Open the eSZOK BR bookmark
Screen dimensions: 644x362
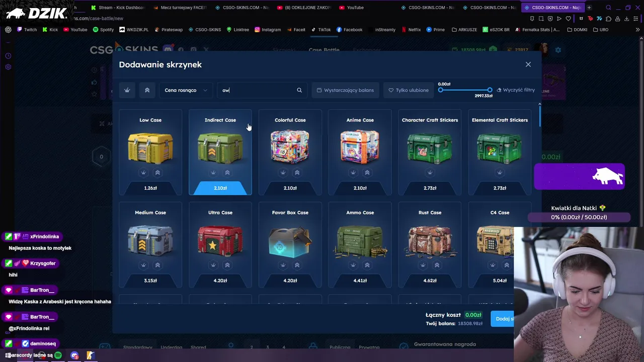click(496, 30)
